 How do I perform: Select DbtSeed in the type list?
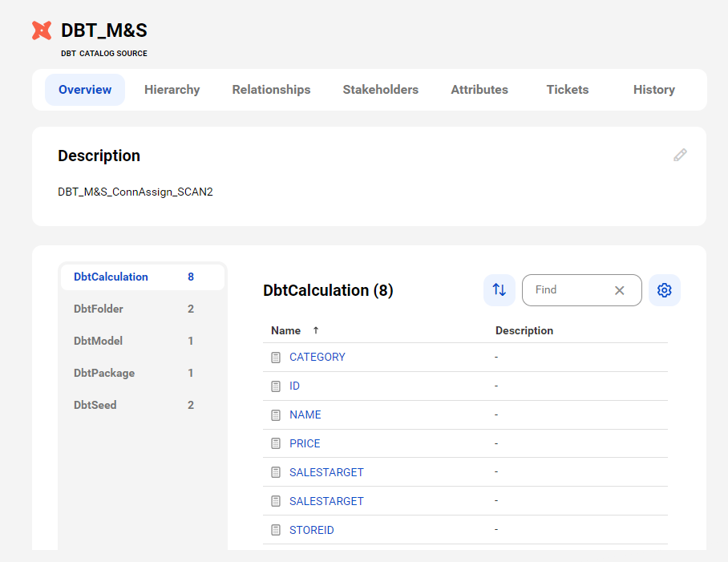pos(143,405)
